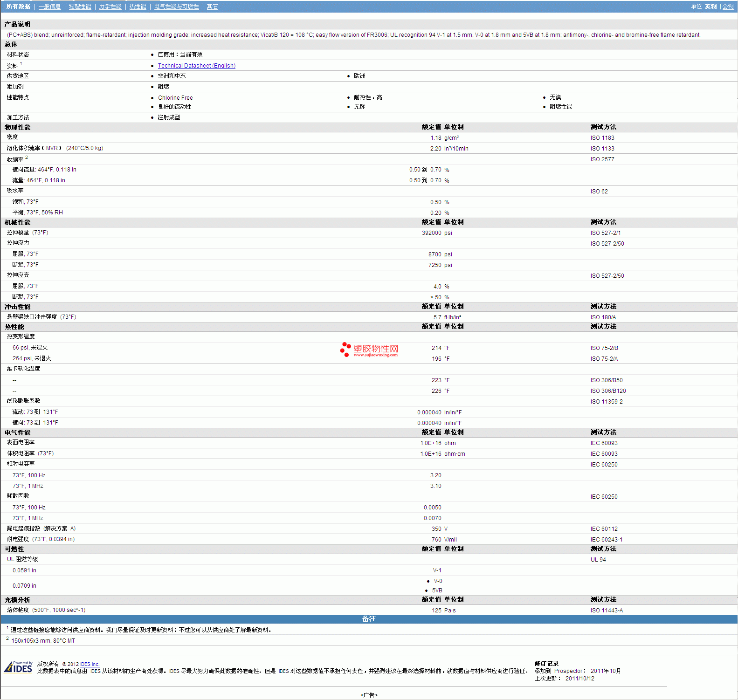
Task: Open the Technical Datasheet (English) link
Action: pyautogui.click(x=196, y=66)
